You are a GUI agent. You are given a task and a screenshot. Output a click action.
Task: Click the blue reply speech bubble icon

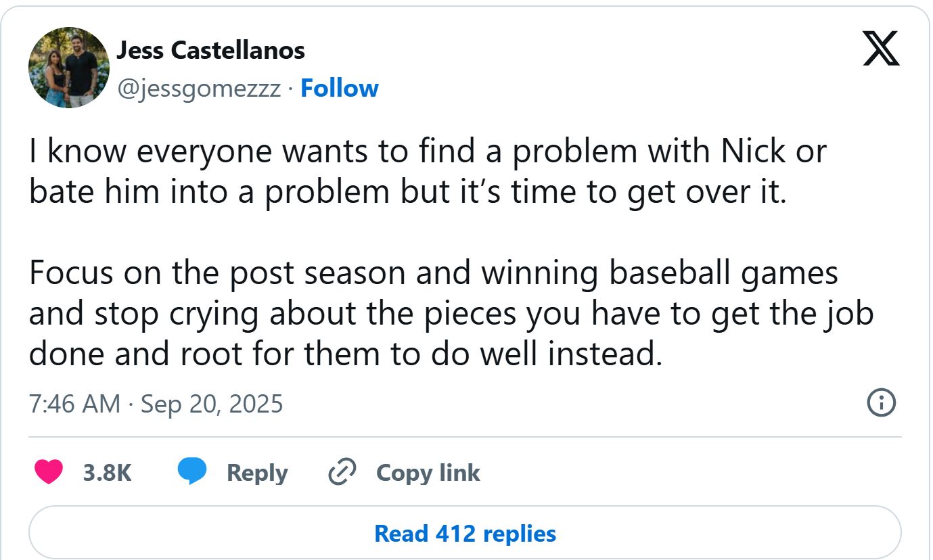192,471
